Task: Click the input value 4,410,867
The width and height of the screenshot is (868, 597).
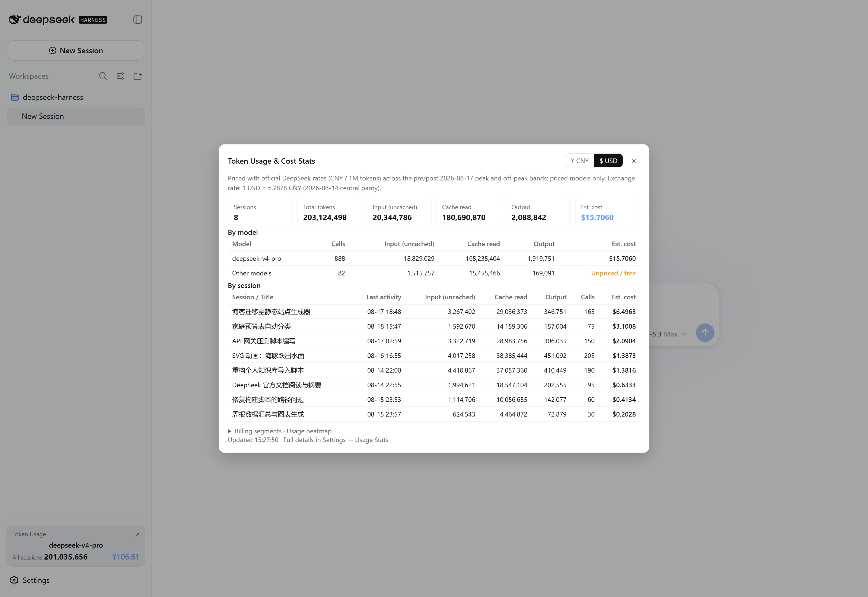Action: (461, 370)
